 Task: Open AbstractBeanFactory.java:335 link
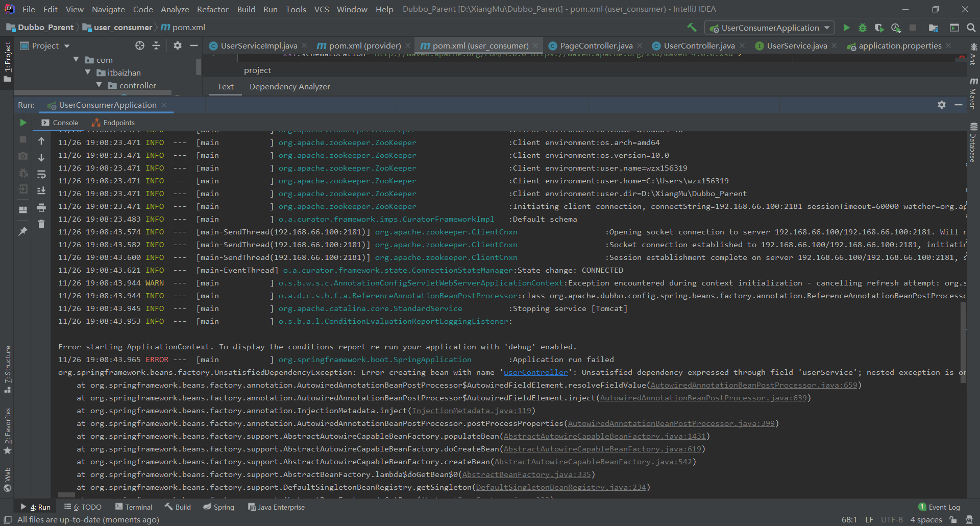pos(526,474)
